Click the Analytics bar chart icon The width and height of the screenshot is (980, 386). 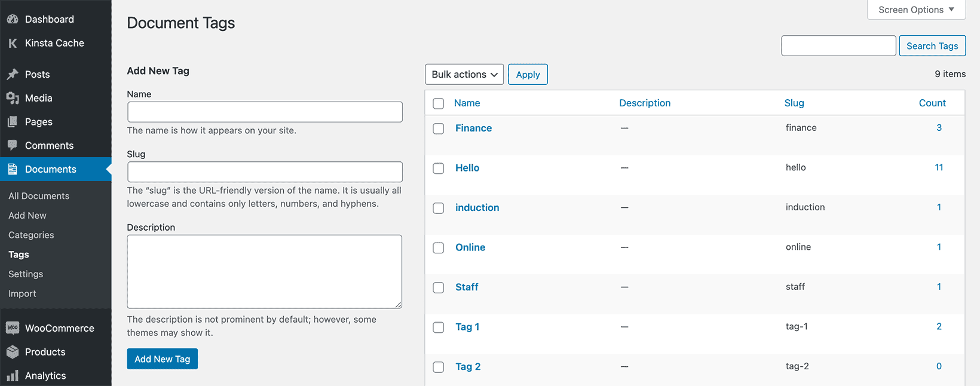(13, 376)
